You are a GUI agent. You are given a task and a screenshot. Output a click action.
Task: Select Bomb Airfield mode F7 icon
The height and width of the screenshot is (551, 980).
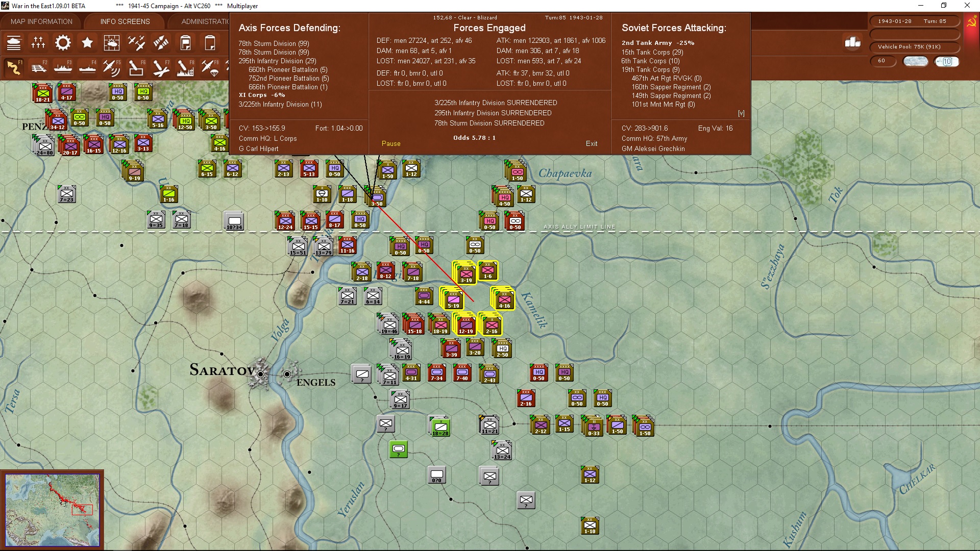pos(160,68)
